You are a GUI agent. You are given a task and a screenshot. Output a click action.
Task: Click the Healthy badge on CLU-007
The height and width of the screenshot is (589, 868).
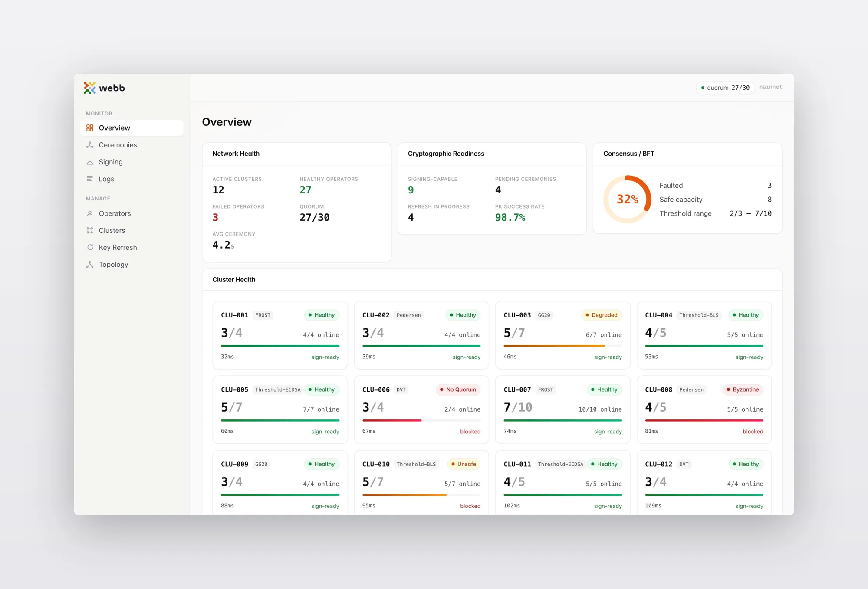point(604,390)
